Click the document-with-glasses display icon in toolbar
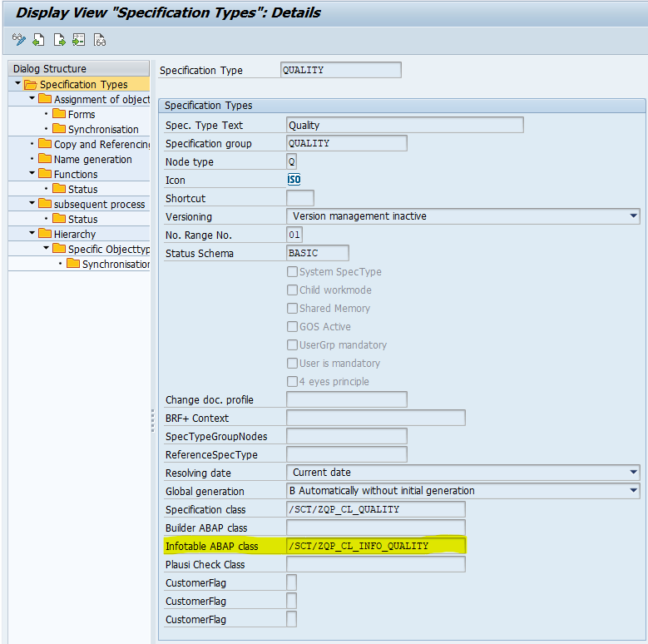 tap(100, 40)
